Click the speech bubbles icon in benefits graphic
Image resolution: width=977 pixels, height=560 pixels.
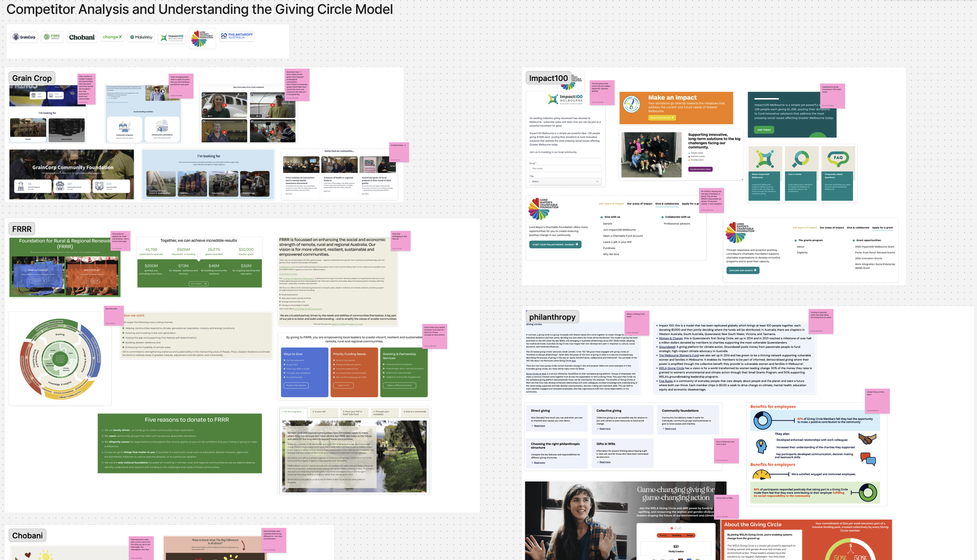[868, 459]
